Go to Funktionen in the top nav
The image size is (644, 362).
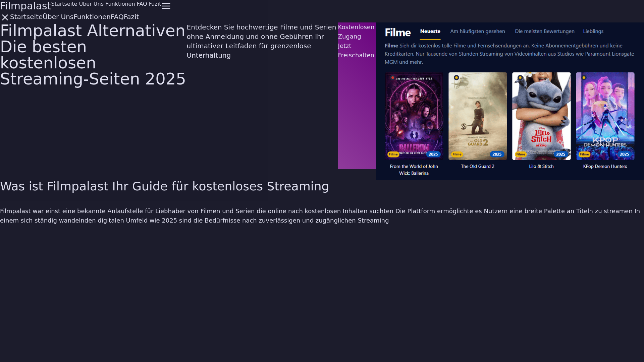tap(120, 4)
